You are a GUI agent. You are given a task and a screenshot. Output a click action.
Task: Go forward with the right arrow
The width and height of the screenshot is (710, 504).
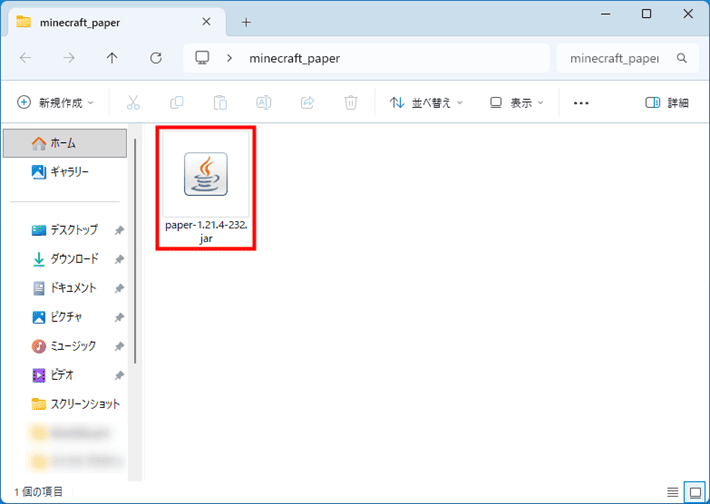pos(69,58)
